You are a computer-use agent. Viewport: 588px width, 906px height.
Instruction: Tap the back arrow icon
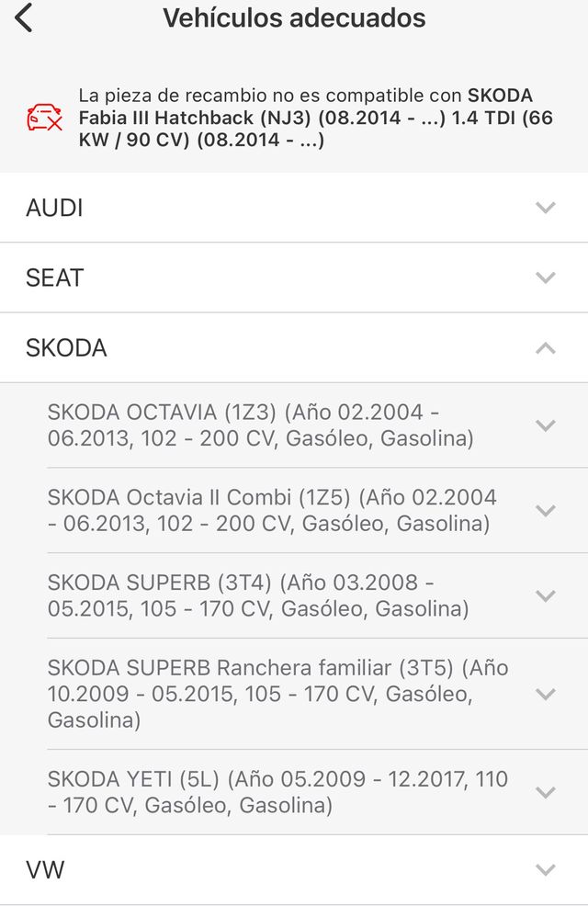coord(24,17)
